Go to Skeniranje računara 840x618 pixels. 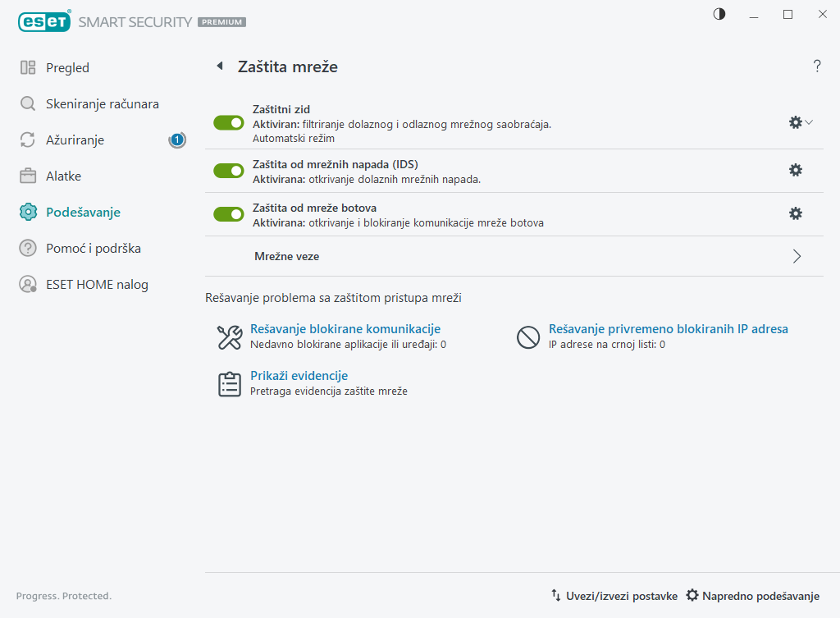tap(102, 104)
